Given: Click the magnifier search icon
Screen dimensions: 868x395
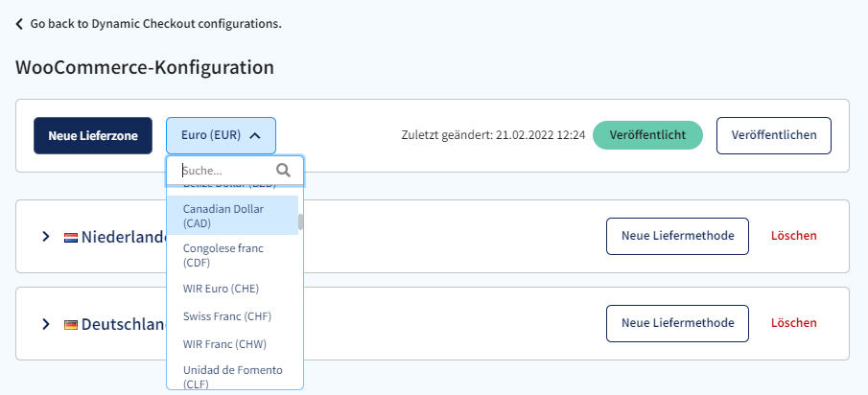Looking at the screenshot, I should 284,171.
